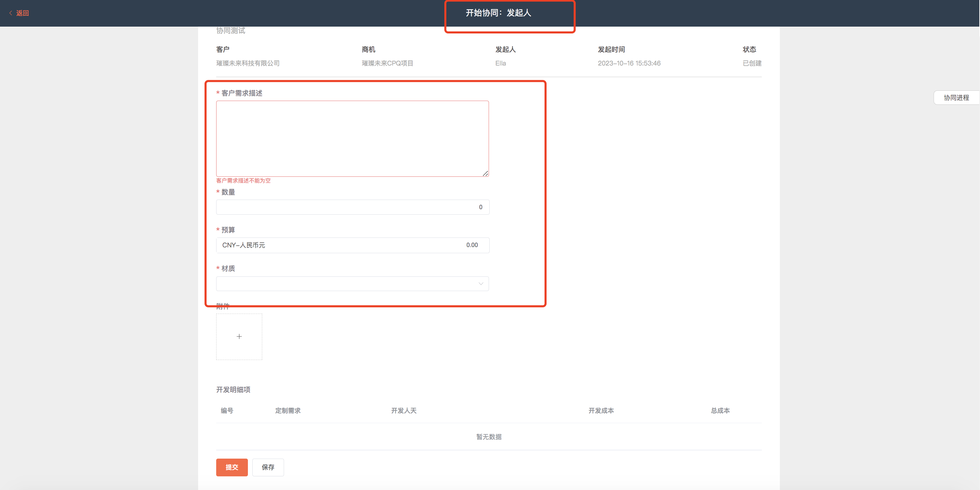Click the plus icon to add attachment
The image size is (980, 490).
pyautogui.click(x=239, y=336)
